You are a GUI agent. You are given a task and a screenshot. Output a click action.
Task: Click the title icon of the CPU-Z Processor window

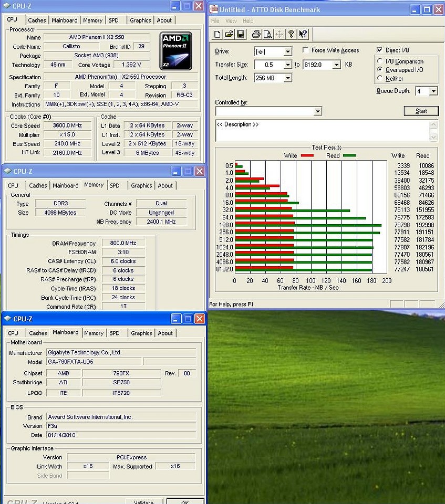click(x=6, y=6)
